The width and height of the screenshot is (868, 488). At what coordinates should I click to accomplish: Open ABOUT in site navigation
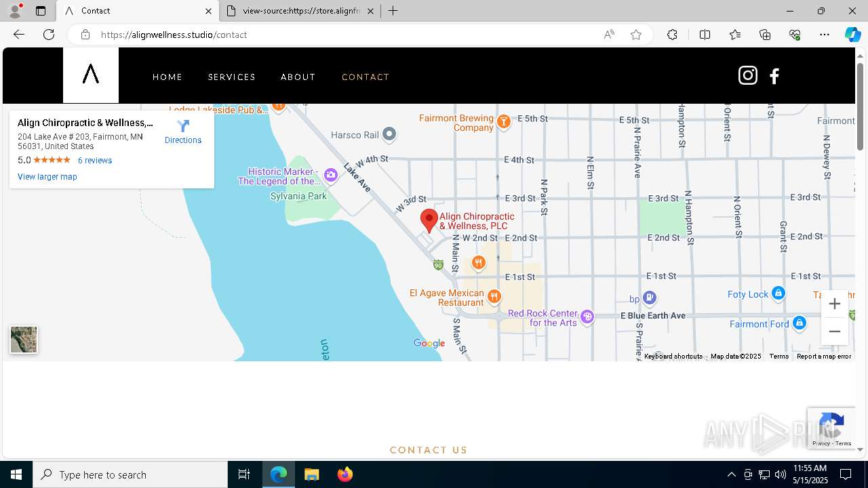pyautogui.click(x=298, y=77)
